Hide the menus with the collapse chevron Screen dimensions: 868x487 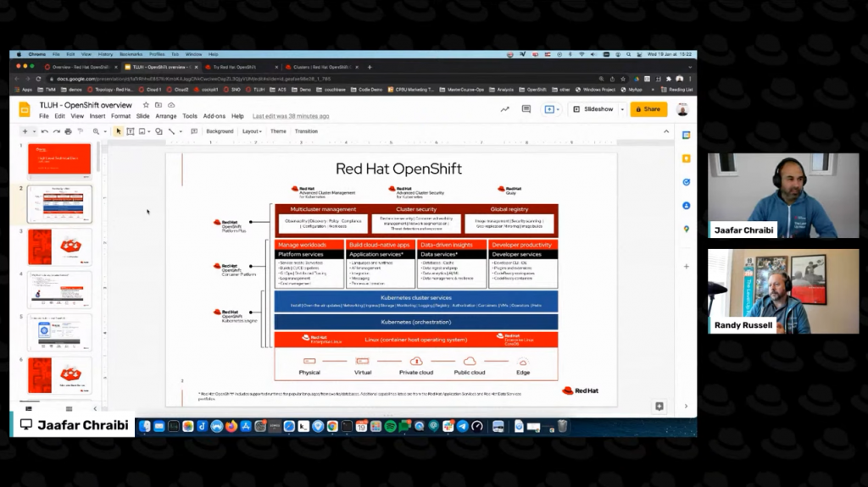pyautogui.click(x=666, y=131)
